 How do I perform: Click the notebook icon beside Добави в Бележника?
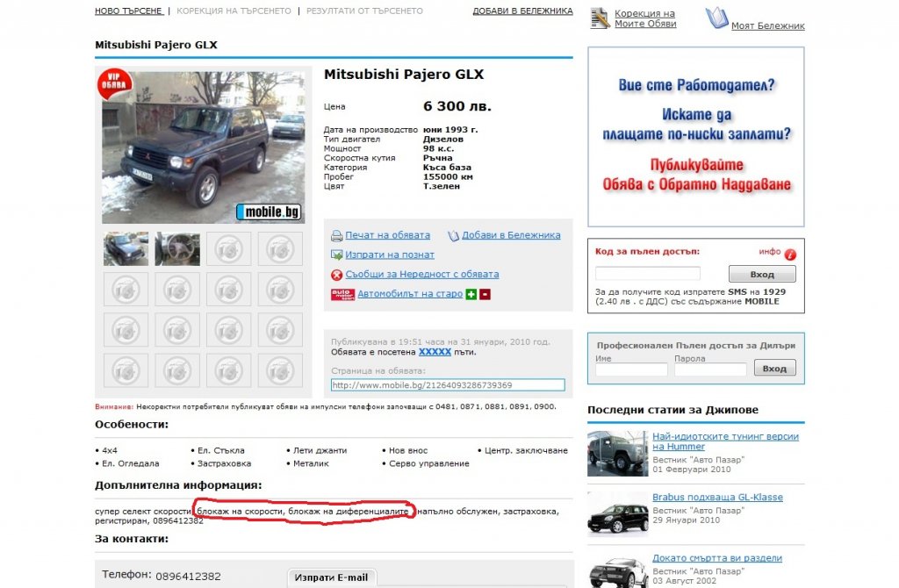click(453, 235)
